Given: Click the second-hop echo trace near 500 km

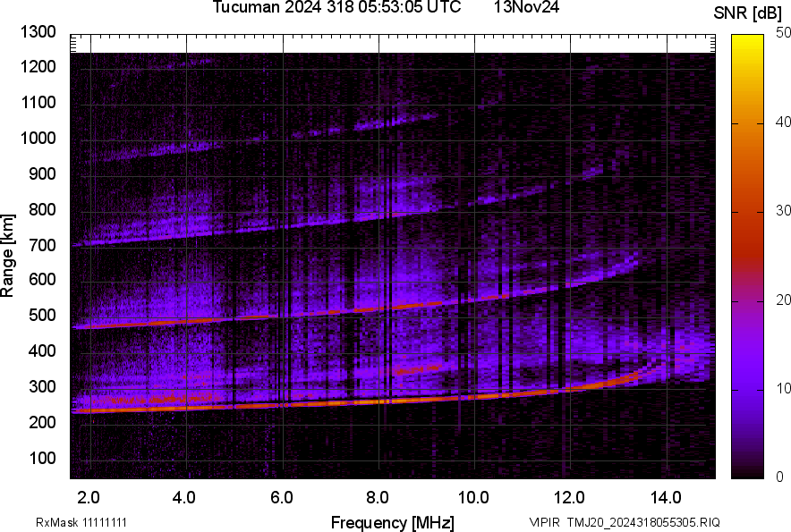Looking at the screenshot, I should (x=268, y=317).
